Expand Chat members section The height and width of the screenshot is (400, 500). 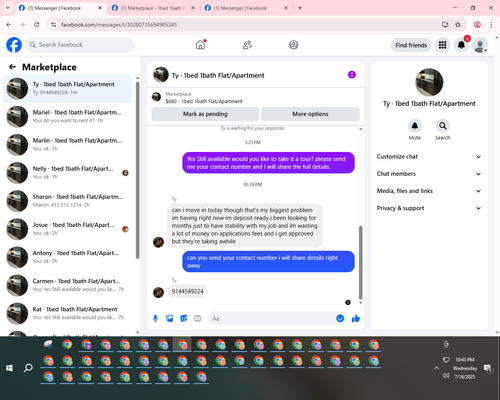[429, 174]
